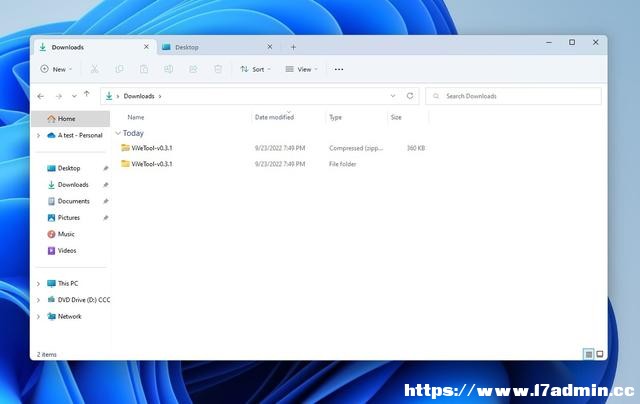Click the 2 items status text
The width and height of the screenshot is (640, 404).
pyautogui.click(x=47, y=355)
